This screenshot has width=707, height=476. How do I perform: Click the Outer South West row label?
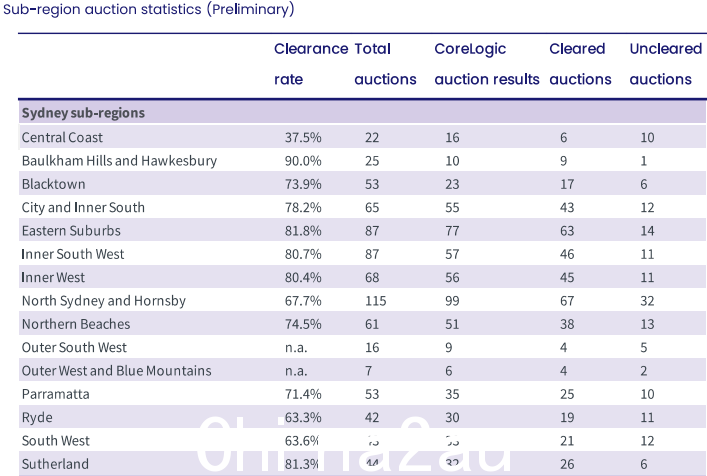click(x=74, y=348)
